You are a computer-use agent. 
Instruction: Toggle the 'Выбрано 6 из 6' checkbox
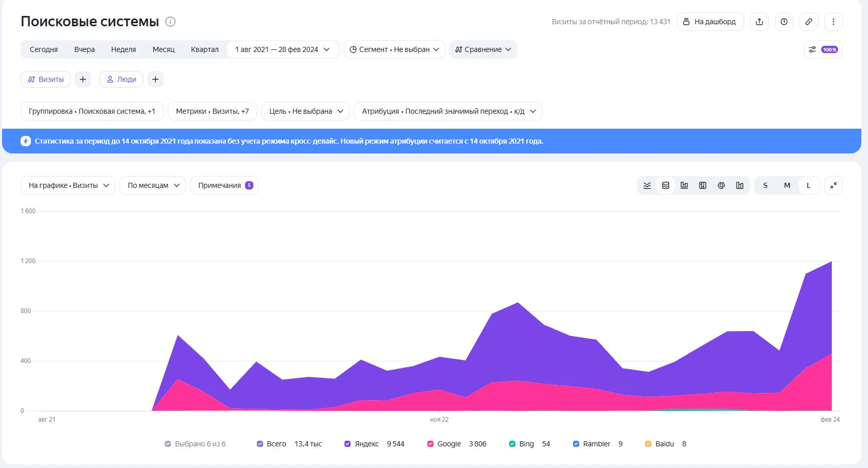point(168,444)
